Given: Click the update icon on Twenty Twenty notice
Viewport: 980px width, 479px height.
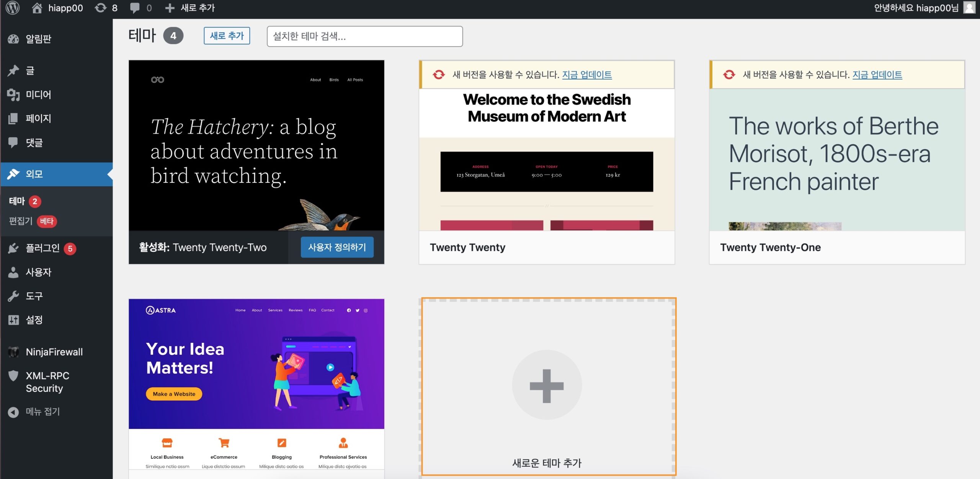Looking at the screenshot, I should (x=439, y=75).
